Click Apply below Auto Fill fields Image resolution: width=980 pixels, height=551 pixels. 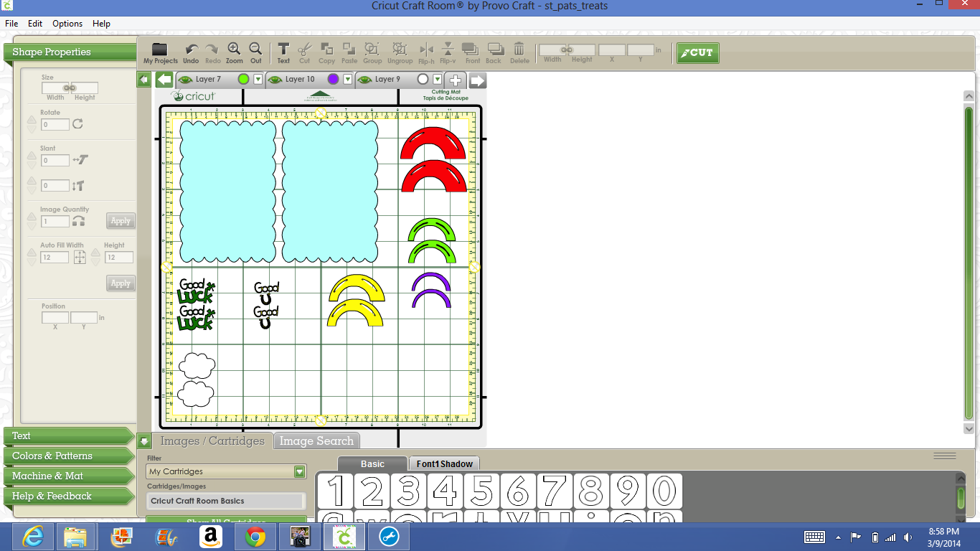[121, 283]
